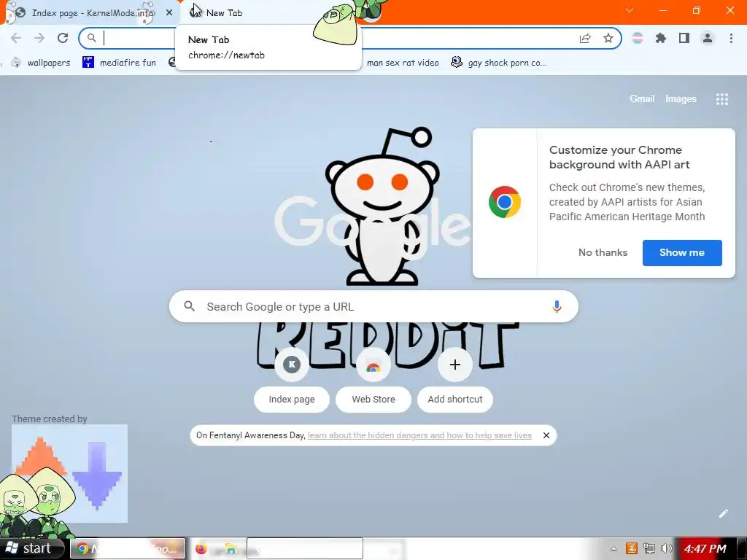The width and height of the screenshot is (747, 560).
Task: Open the three-dot Chrome menu
Action: [731, 38]
